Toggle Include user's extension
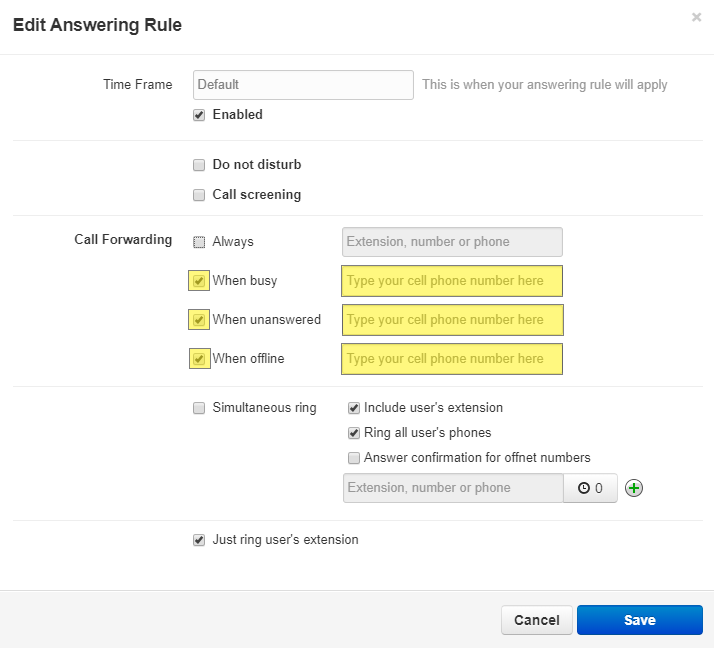The width and height of the screenshot is (714, 648). click(x=354, y=408)
